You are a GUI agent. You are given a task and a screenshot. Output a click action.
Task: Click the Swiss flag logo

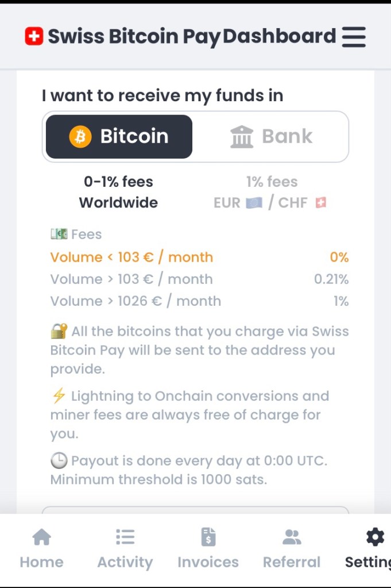[x=34, y=37]
